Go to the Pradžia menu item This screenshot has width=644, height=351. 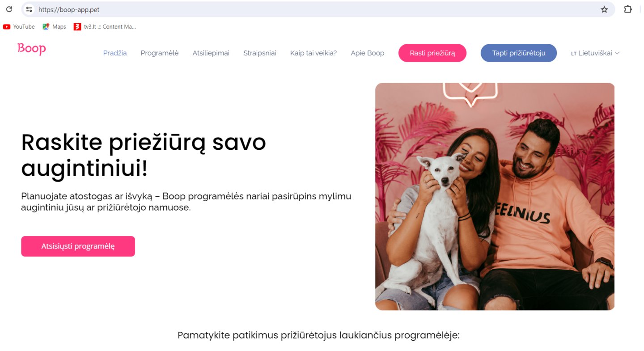coord(115,53)
